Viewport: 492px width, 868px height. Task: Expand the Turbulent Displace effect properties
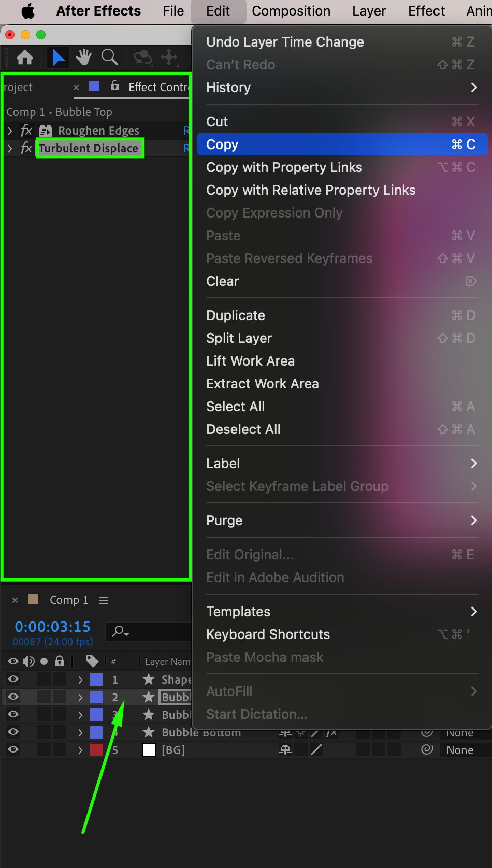(x=10, y=148)
